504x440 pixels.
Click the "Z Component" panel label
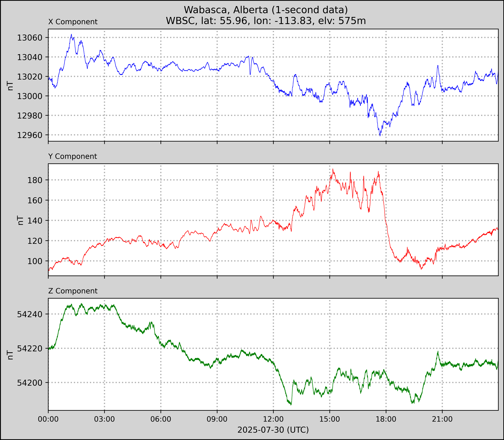[x=73, y=291]
